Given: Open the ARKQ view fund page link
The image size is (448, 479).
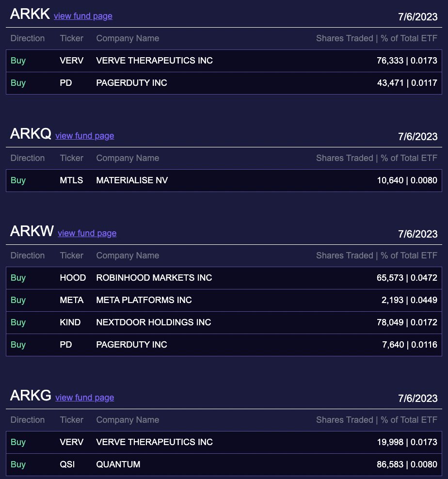Looking at the screenshot, I should (x=85, y=136).
